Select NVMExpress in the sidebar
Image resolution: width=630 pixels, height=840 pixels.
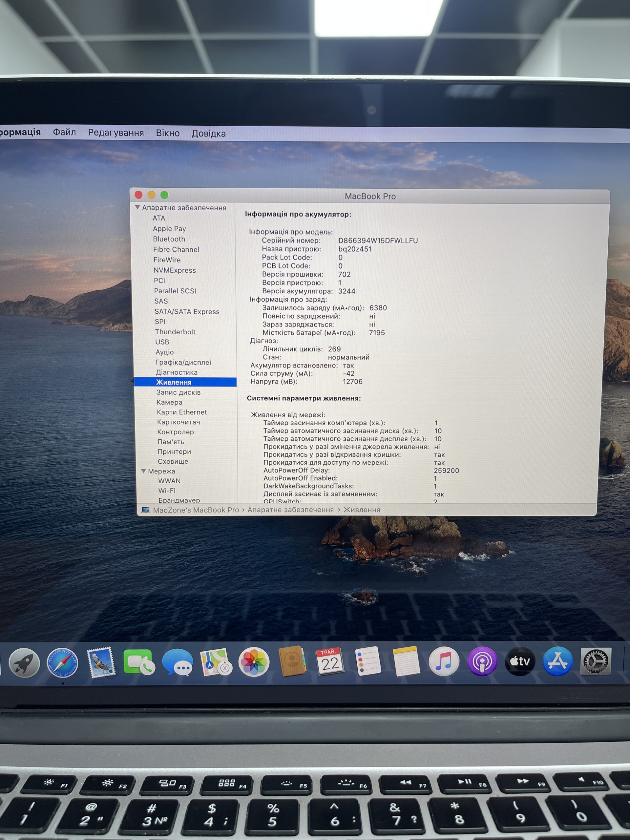175,270
